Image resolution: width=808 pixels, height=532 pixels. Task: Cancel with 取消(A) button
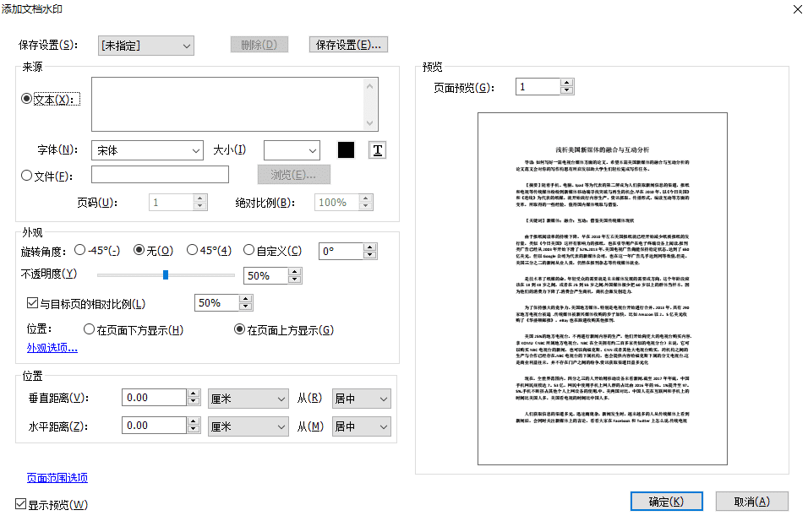pyautogui.click(x=752, y=501)
